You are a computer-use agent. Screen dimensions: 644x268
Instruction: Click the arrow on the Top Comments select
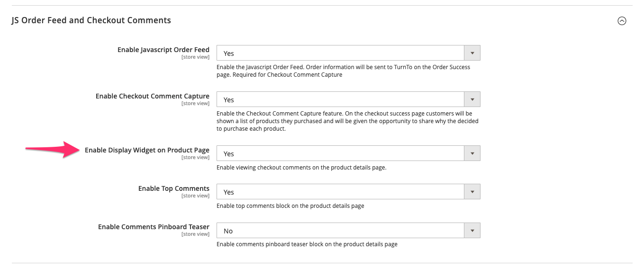(x=472, y=192)
